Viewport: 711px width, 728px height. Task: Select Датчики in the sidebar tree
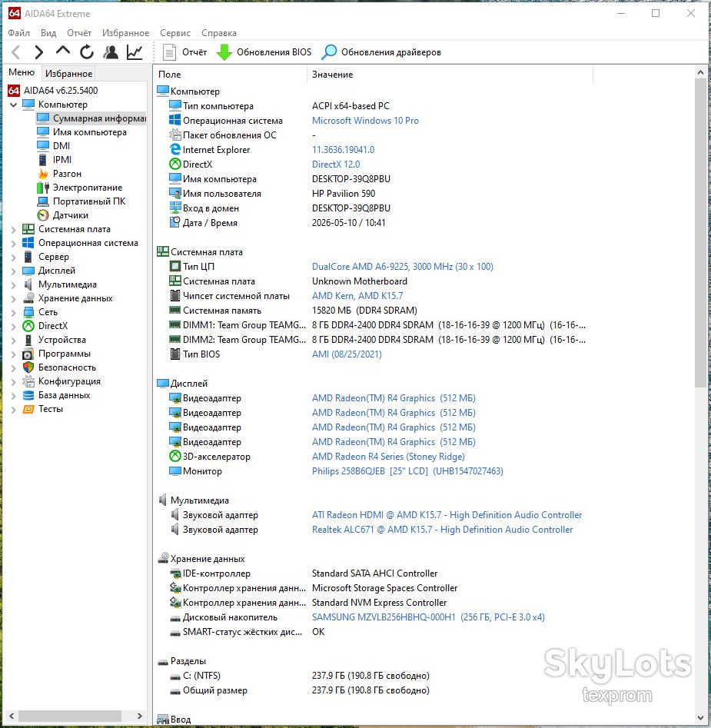(x=71, y=215)
